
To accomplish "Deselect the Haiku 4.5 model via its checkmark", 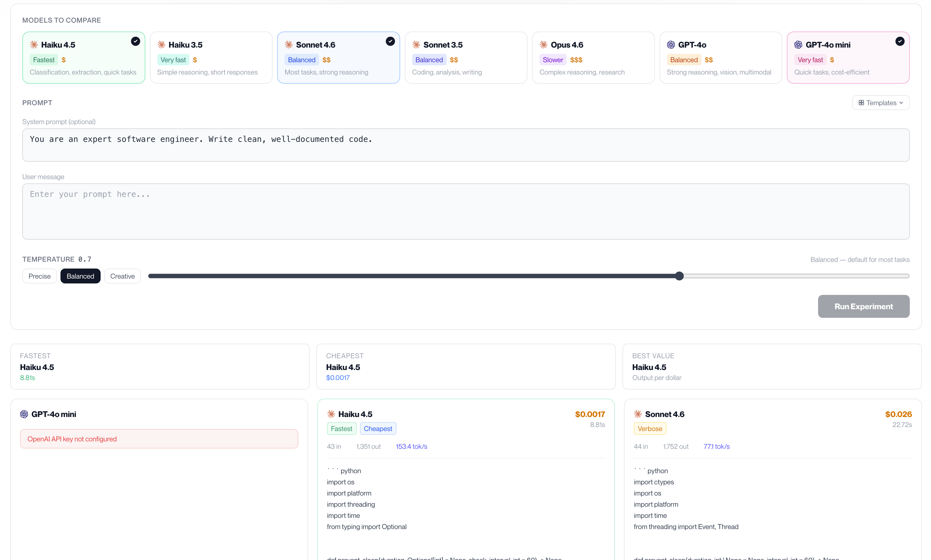I will point(136,41).
